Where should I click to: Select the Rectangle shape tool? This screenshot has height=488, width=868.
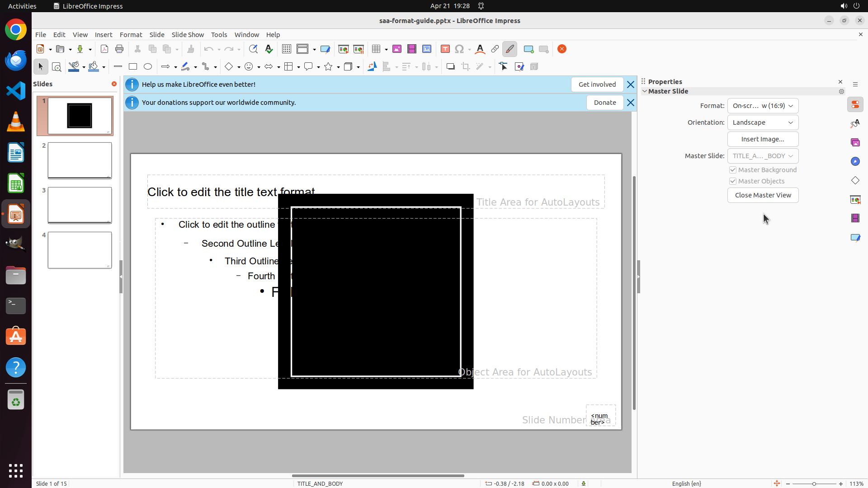(132, 66)
